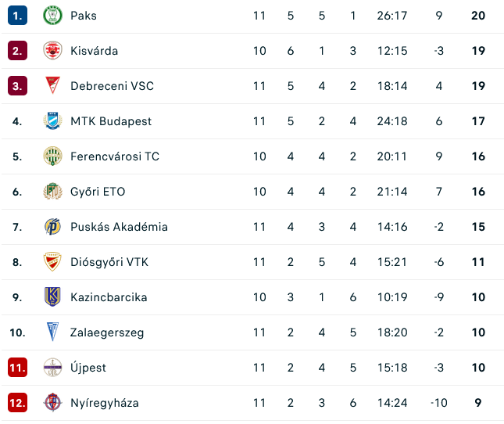Click the Kazincbarcika club badge
The width and height of the screenshot is (504, 424).
52,297
